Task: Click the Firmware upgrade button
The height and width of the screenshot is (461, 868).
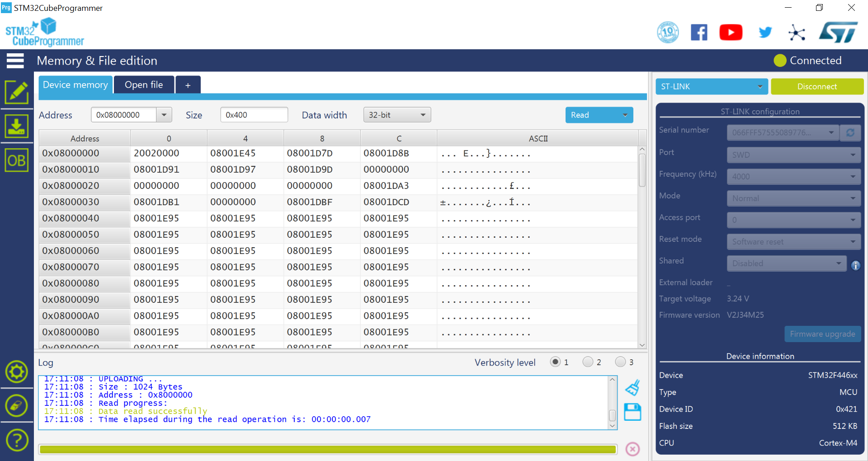Action: [822, 334]
